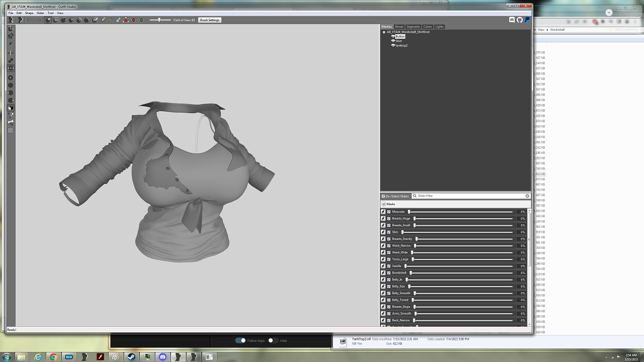Adjust the Field of View slider
Screen dimensions: 644x362
[x=160, y=20]
